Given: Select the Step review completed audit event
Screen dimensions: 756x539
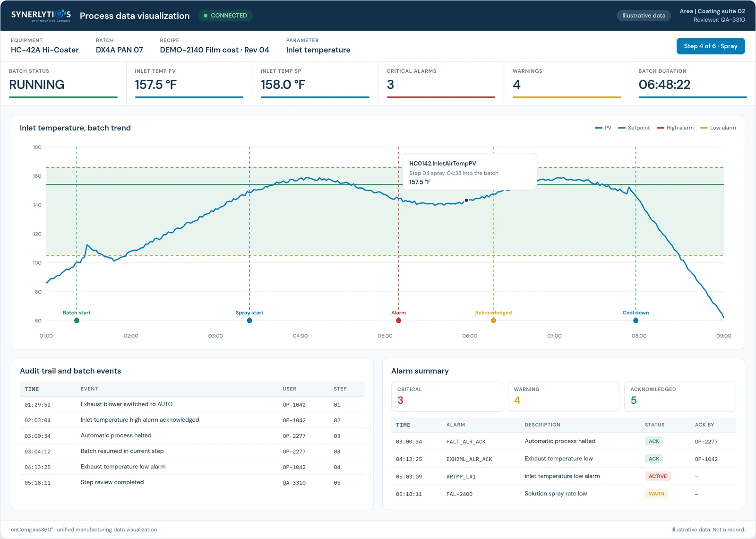Looking at the screenshot, I should pos(192,482).
